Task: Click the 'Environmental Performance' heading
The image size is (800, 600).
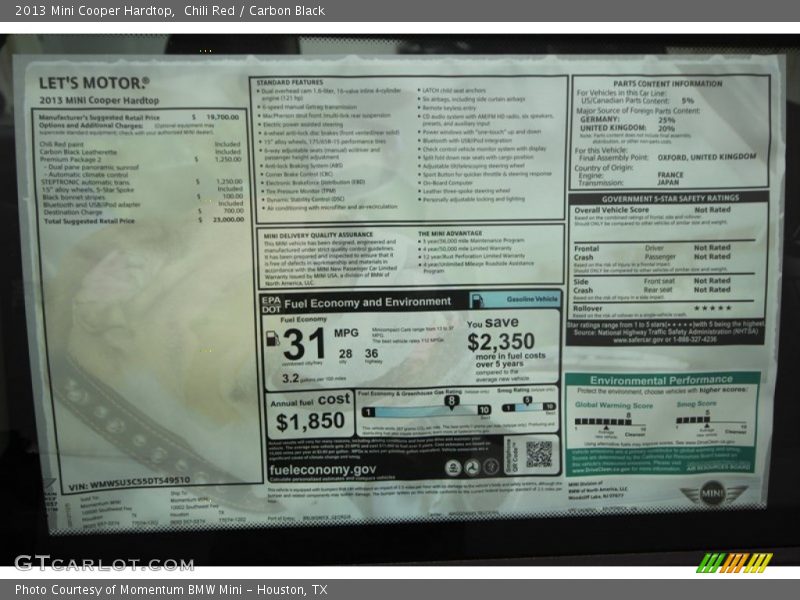Action: 661,380
